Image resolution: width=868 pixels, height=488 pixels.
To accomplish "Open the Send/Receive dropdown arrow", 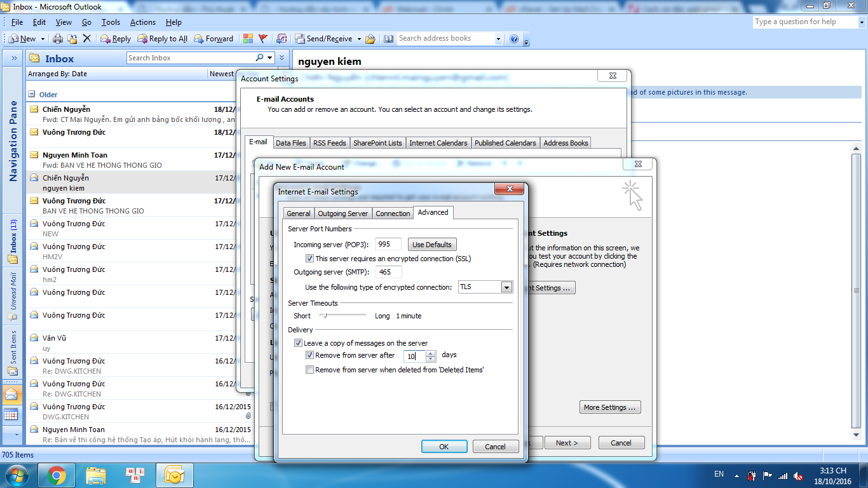I will point(359,39).
